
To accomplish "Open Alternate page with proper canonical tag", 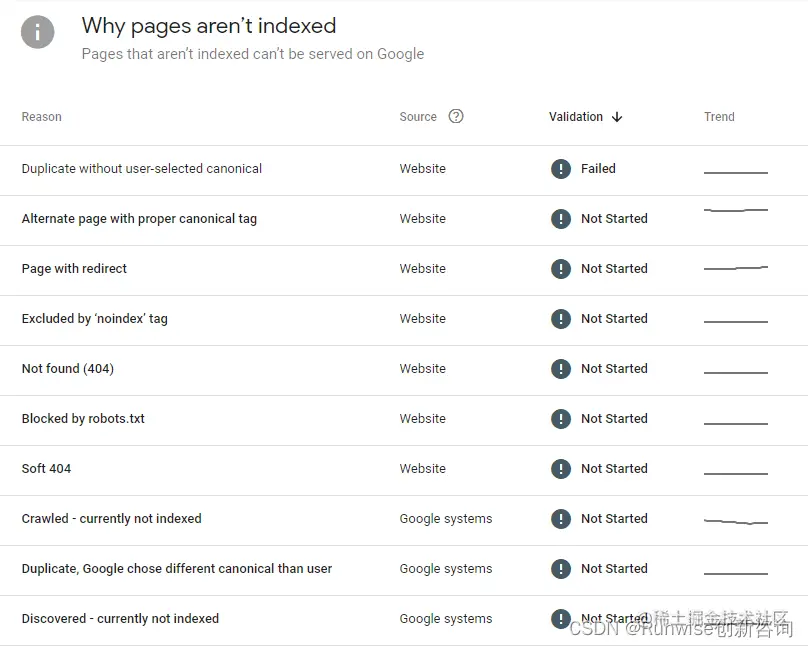I will pos(139,218).
